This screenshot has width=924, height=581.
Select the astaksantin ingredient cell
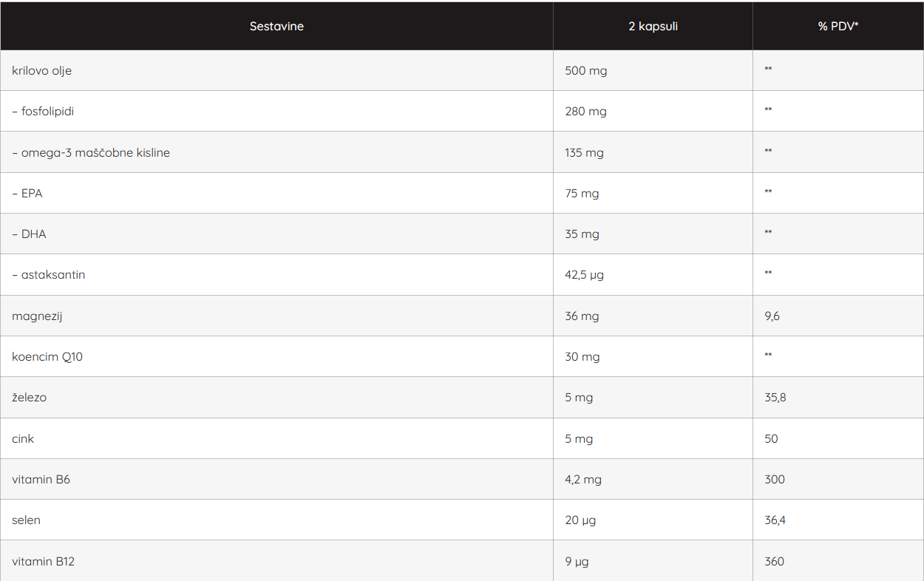(49, 275)
